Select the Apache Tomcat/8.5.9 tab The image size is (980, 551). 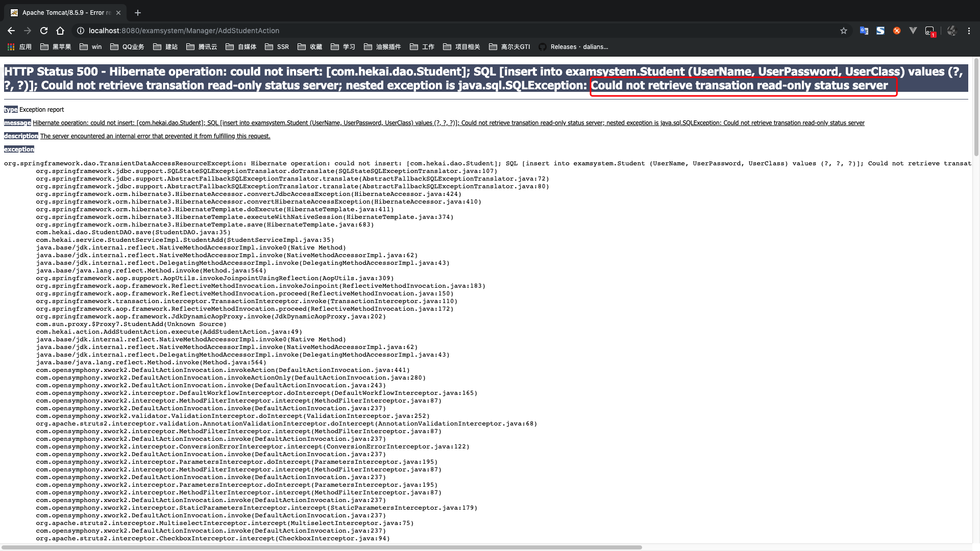[x=65, y=13]
